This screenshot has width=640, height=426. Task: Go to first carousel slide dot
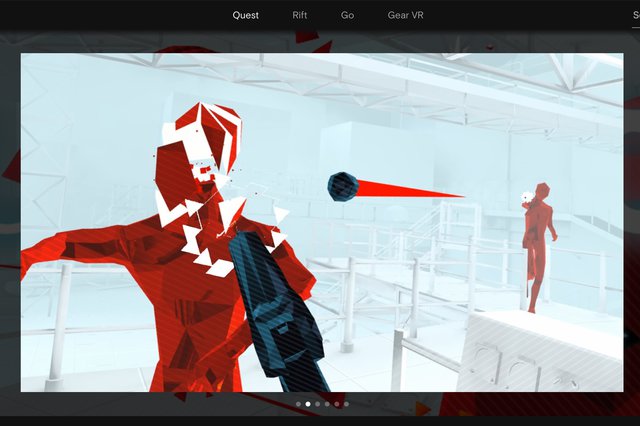pyautogui.click(x=298, y=404)
